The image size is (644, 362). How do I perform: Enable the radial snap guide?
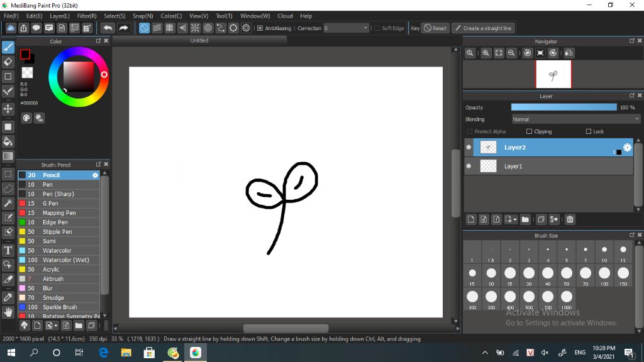[195, 28]
